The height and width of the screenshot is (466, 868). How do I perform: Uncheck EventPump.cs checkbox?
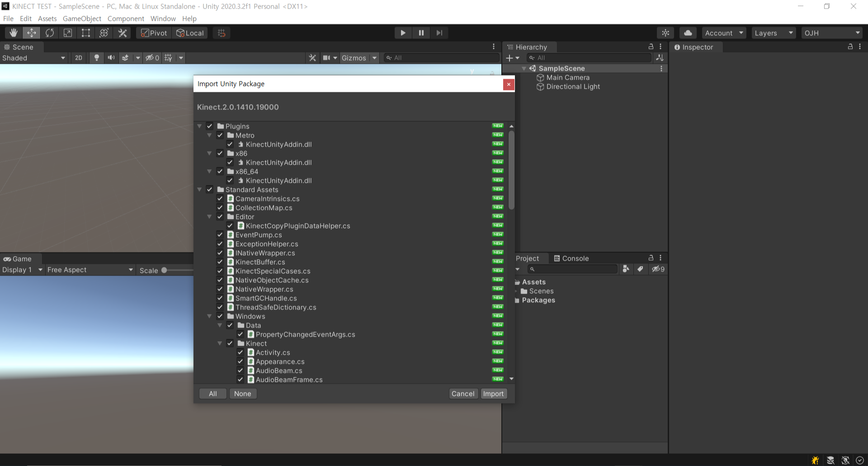point(220,235)
